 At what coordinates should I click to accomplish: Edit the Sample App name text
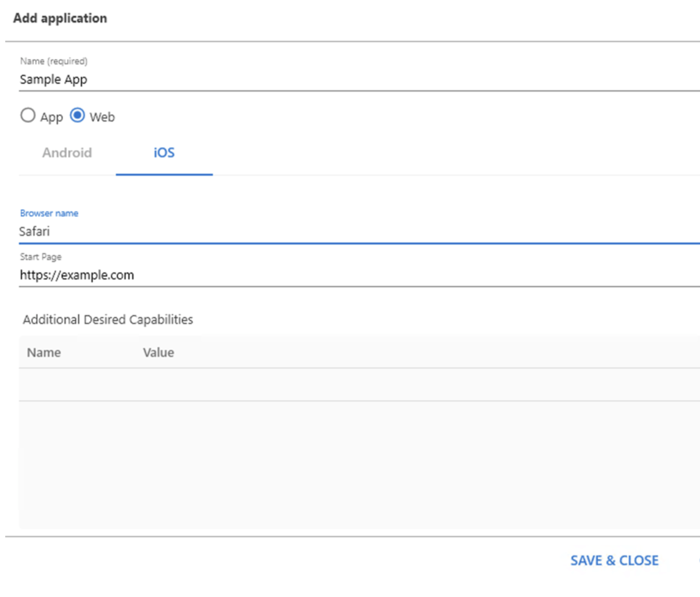coord(53,80)
